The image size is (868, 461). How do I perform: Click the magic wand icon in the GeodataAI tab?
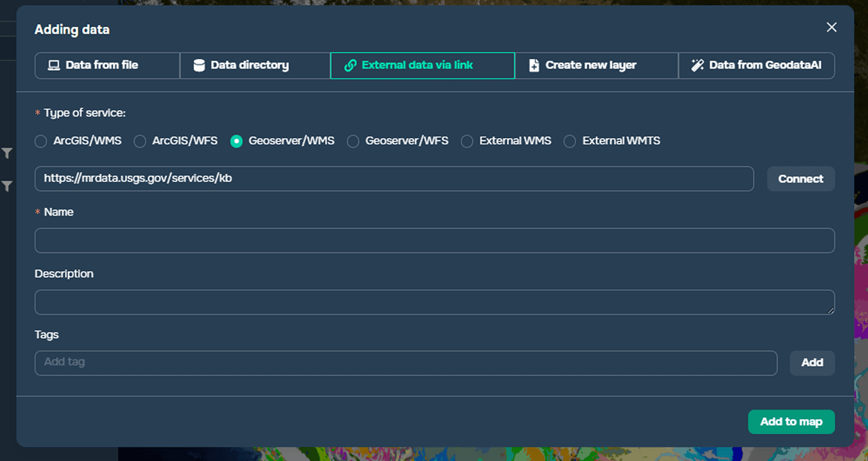pos(697,65)
